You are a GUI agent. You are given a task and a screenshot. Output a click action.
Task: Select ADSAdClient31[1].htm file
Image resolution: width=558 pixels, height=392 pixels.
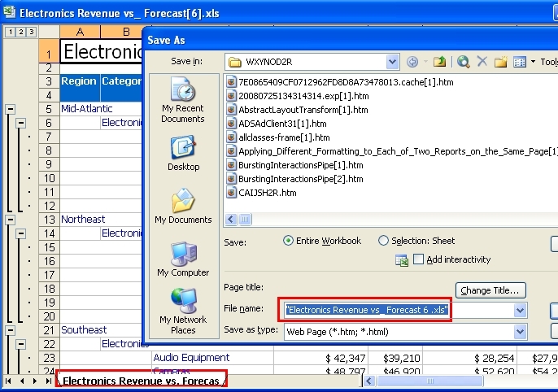coord(277,124)
